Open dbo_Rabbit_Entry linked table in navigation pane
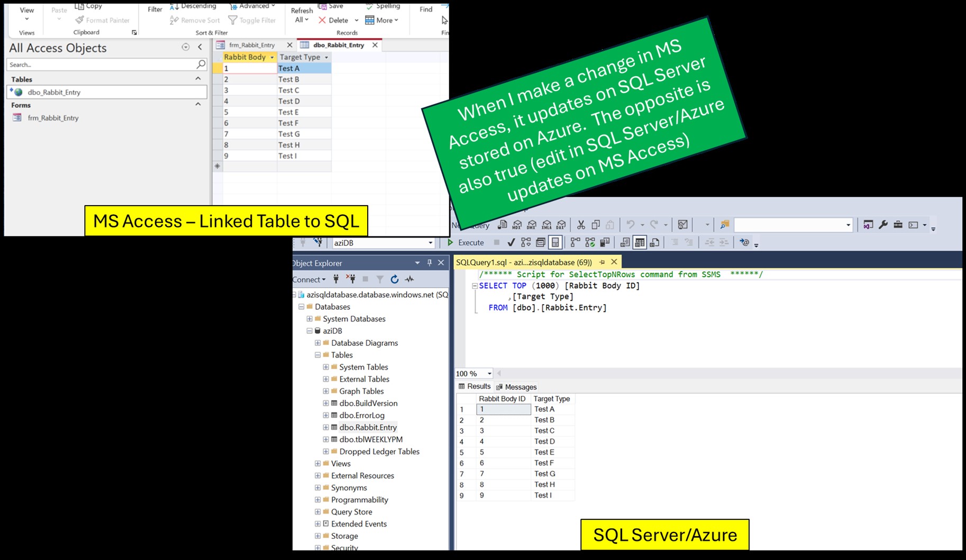 [106, 92]
